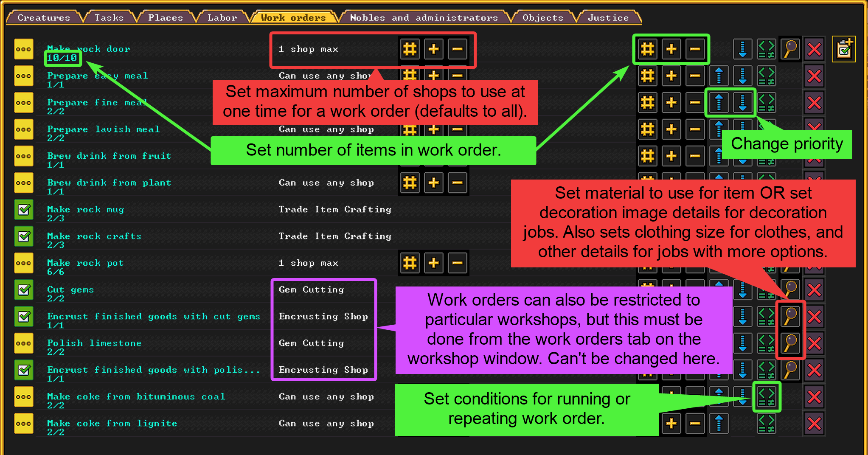Move Prepare fine meal order down in priority
The width and height of the screenshot is (868, 455).
743,103
